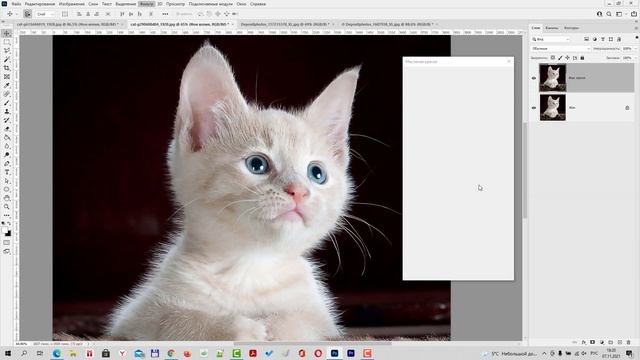
Task: Select the Pen tool
Action: coord(7,164)
